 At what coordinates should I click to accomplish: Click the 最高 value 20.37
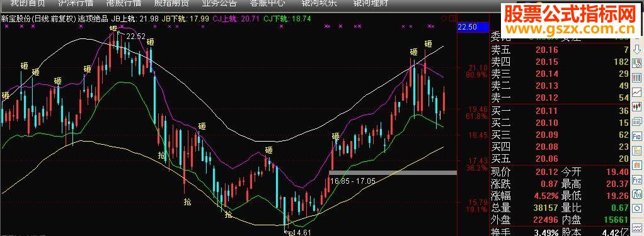618,184
